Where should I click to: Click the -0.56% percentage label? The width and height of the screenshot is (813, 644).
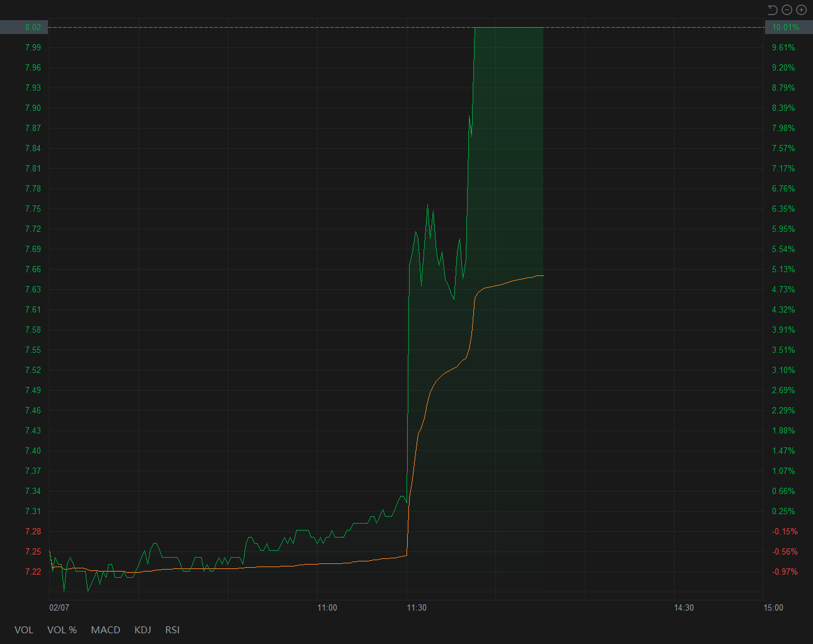[x=785, y=551]
